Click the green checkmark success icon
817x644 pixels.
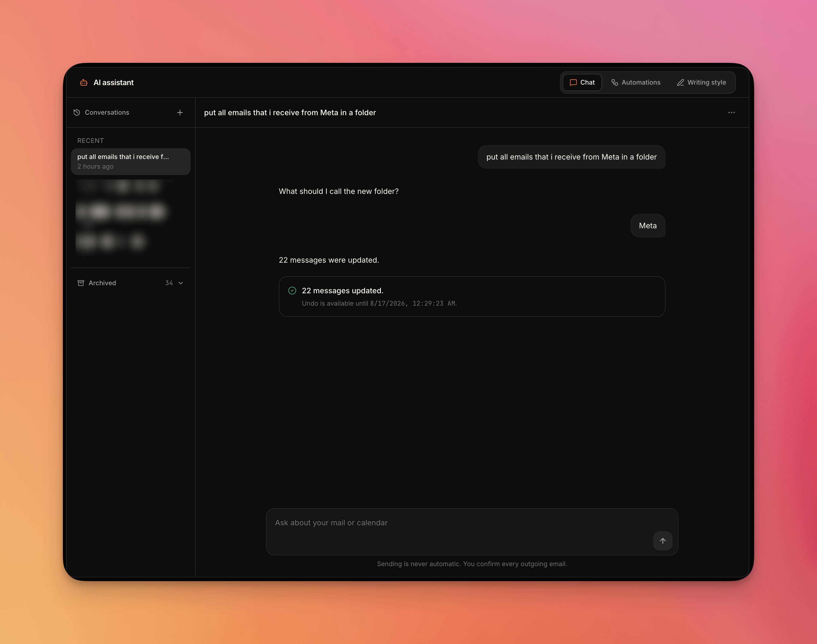point(292,290)
